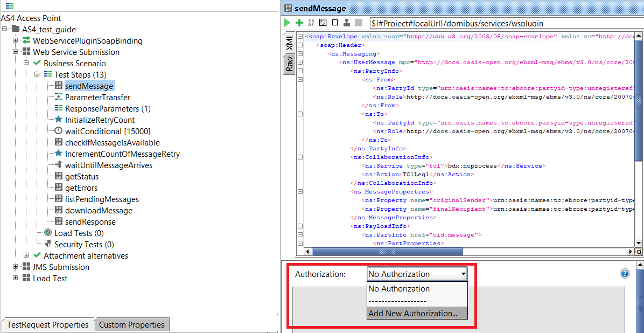The height and width of the screenshot is (333, 644).
Task: Switch to the Custom Properties tab
Action: tap(131, 325)
